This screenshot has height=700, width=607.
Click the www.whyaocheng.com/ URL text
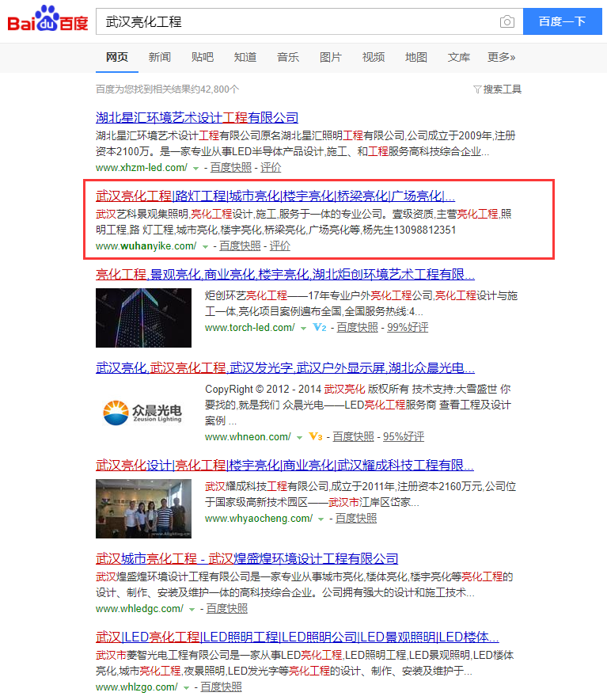click(259, 519)
